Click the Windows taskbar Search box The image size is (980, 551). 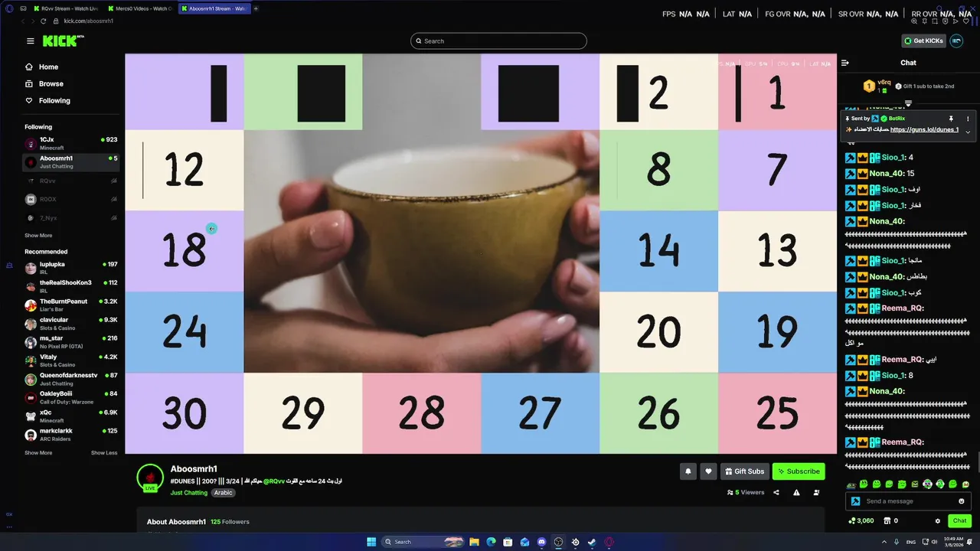[x=422, y=542]
